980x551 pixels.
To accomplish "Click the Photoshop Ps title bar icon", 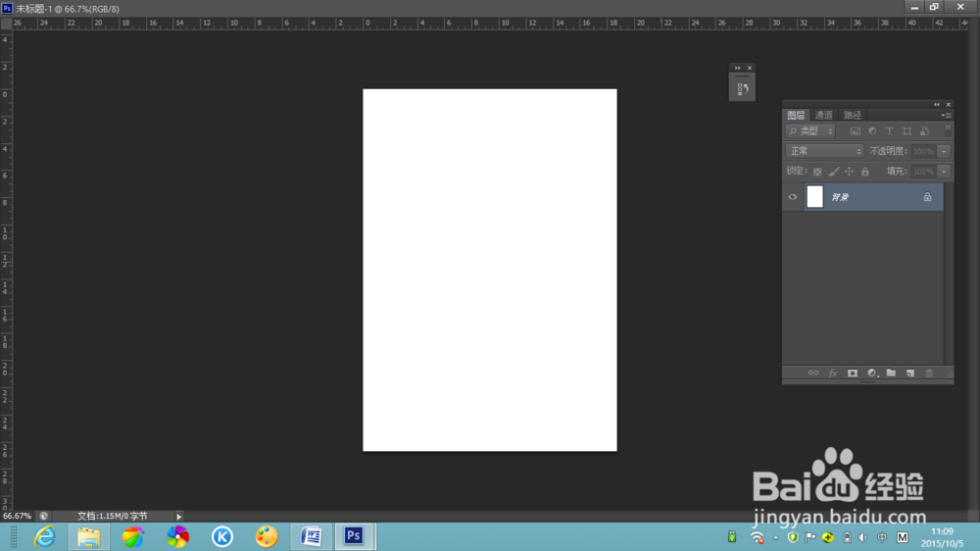I will click(x=7, y=8).
